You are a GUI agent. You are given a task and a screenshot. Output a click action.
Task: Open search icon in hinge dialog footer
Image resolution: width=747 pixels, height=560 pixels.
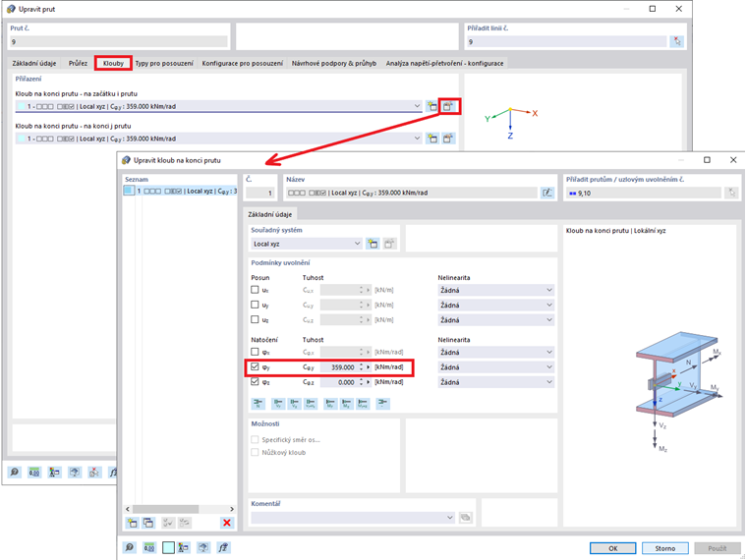click(129, 547)
